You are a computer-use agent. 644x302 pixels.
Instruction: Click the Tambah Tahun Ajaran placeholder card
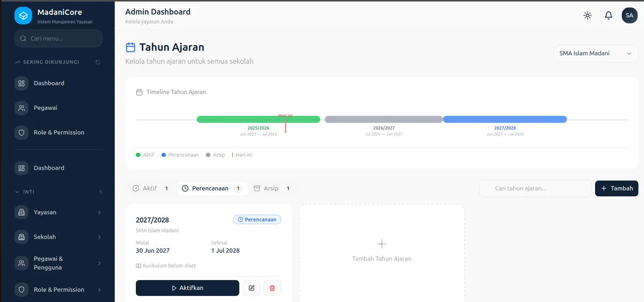coord(382,253)
